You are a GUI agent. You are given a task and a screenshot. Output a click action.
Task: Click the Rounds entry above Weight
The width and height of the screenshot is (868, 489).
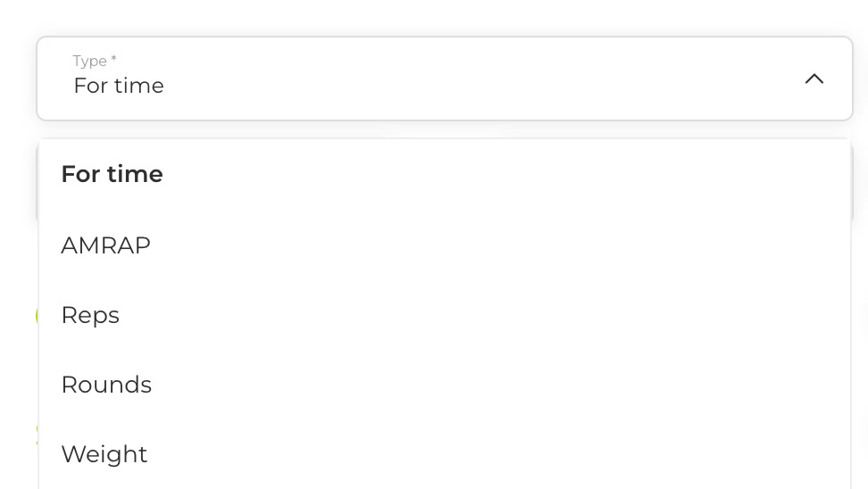(x=106, y=385)
